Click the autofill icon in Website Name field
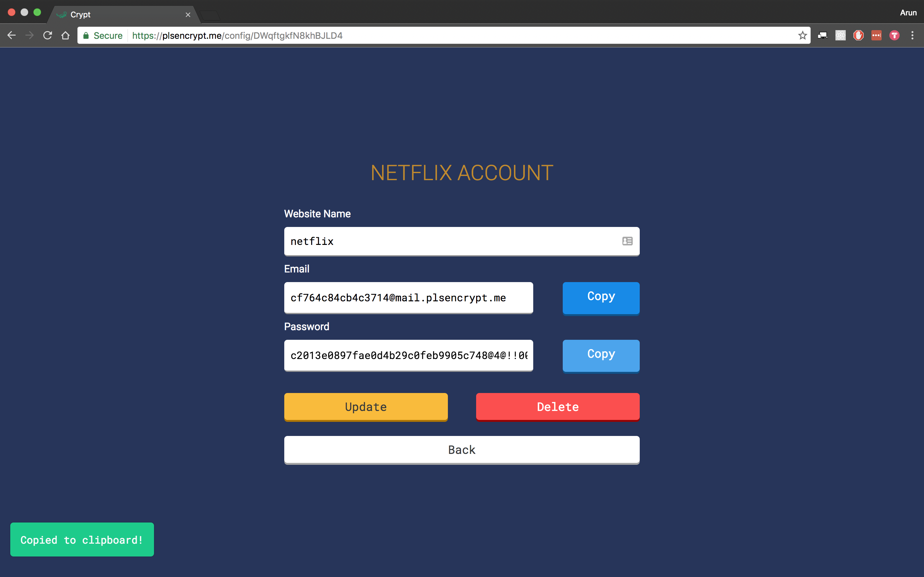The image size is (924, 577). click(627, 241)
